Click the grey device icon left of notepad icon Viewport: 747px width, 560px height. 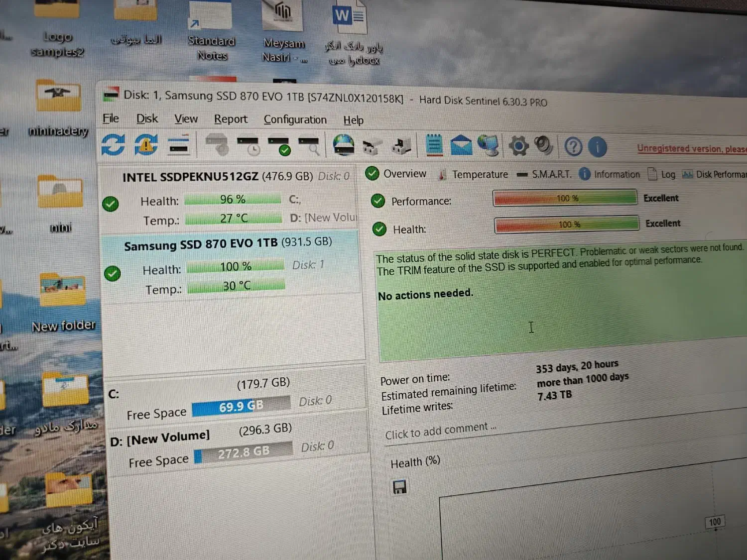401,146
